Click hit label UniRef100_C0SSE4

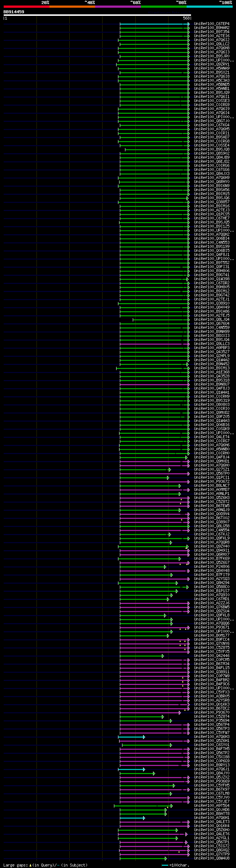212,145
